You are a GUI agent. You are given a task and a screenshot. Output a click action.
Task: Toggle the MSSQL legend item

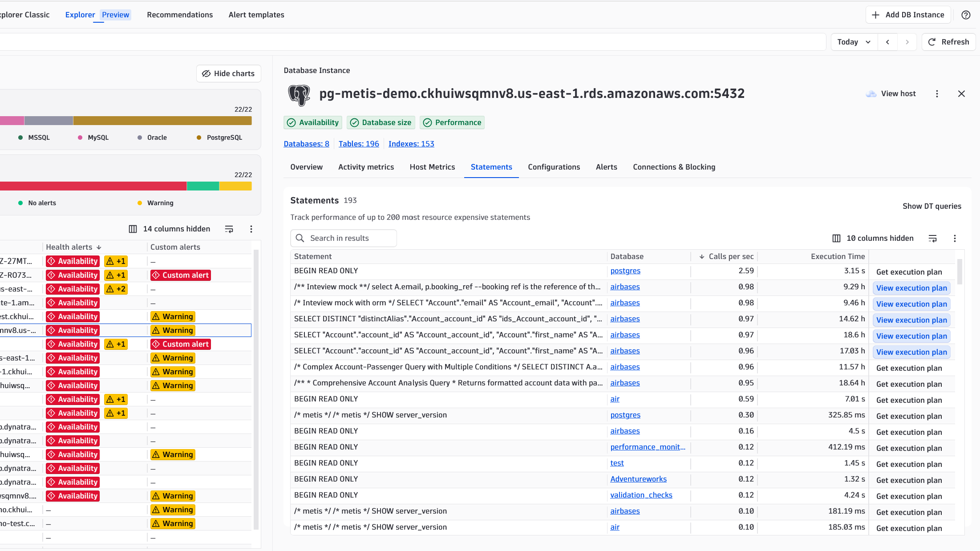[34, 138]
